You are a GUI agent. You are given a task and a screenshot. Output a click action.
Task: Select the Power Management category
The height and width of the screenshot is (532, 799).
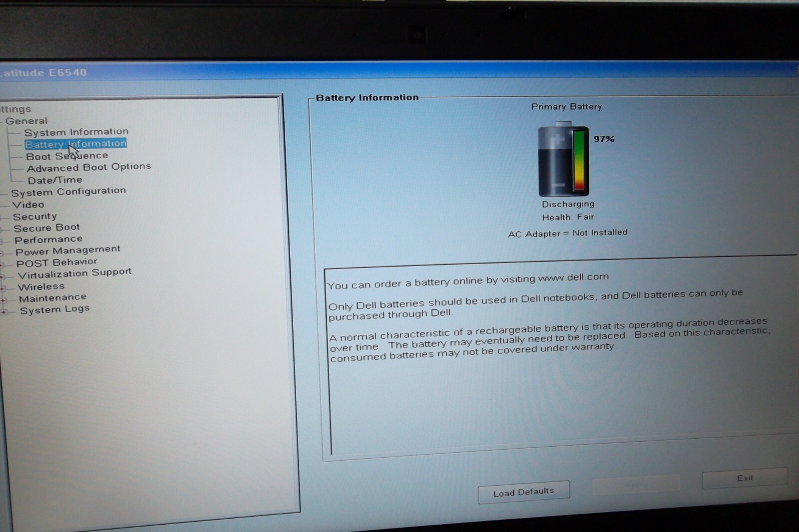click(x=68, y=250)
